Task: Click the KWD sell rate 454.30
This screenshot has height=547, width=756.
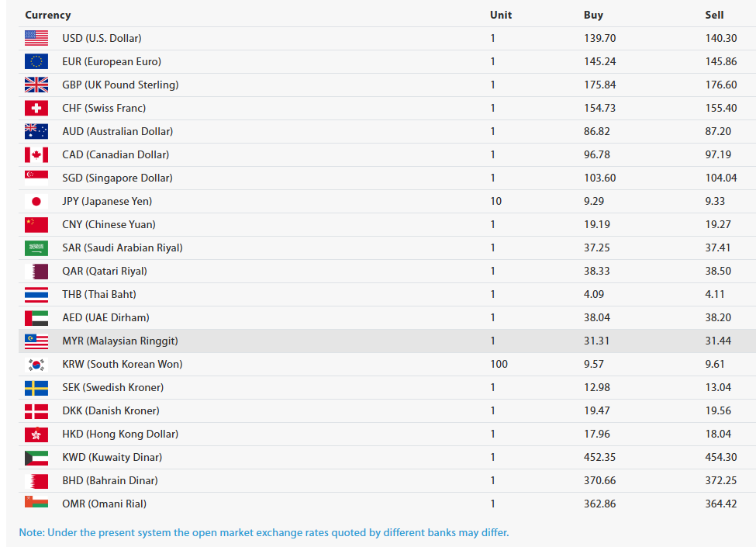Action: 721,457
